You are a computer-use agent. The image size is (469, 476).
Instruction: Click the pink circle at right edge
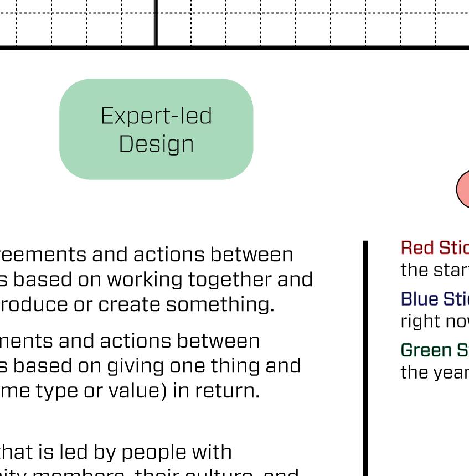click(464, 189)
